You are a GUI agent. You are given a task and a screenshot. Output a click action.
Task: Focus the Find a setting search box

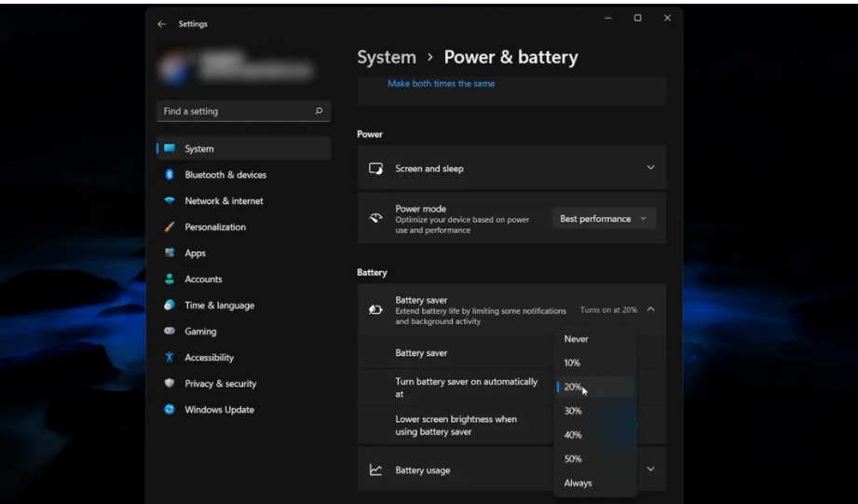pos(243,111)
